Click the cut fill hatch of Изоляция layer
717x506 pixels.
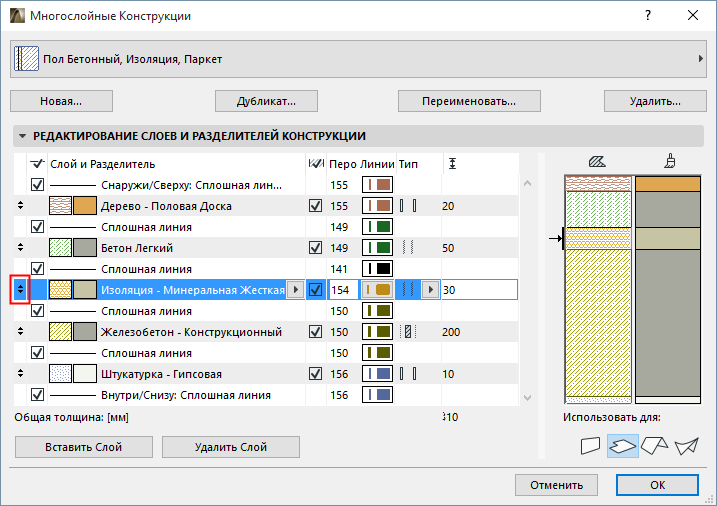click(60, 290)
